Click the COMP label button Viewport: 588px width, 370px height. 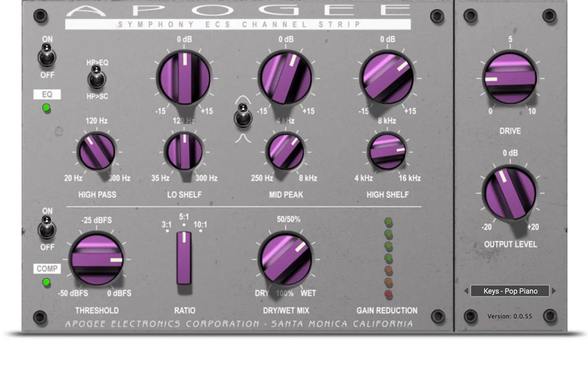click(47, 269)
